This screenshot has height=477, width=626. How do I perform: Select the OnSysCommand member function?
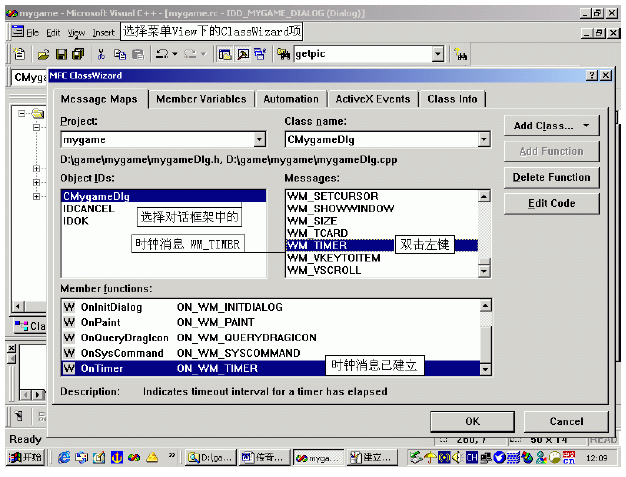pos(271,353)
